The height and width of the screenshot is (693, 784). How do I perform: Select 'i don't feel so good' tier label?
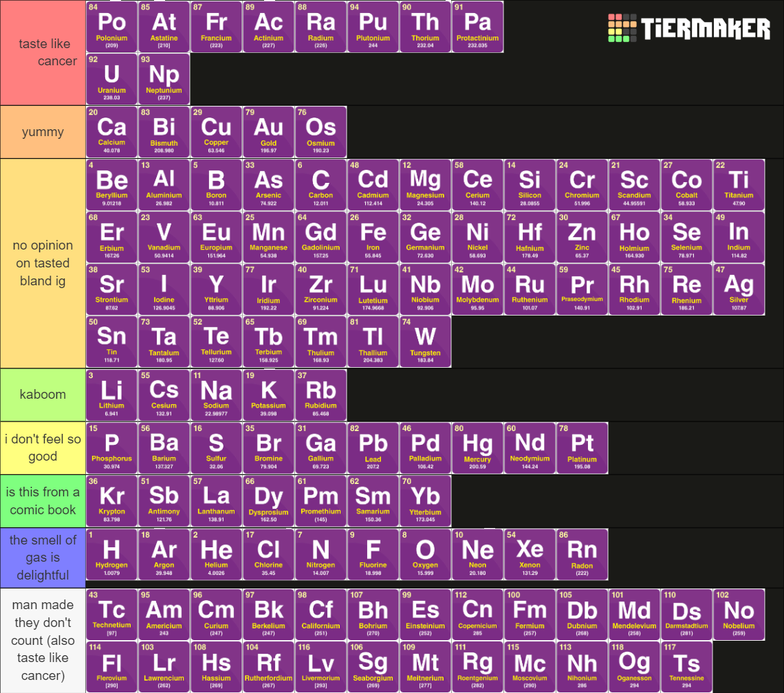pos(43,448)
